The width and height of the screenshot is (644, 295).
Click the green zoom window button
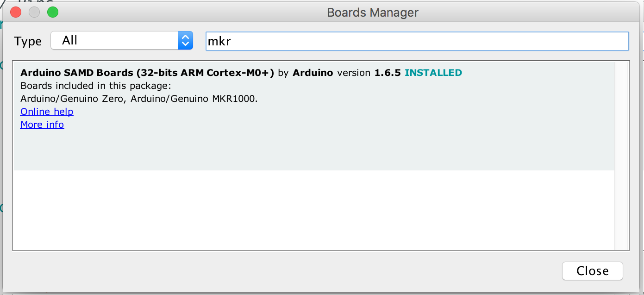tap(52, 12)
